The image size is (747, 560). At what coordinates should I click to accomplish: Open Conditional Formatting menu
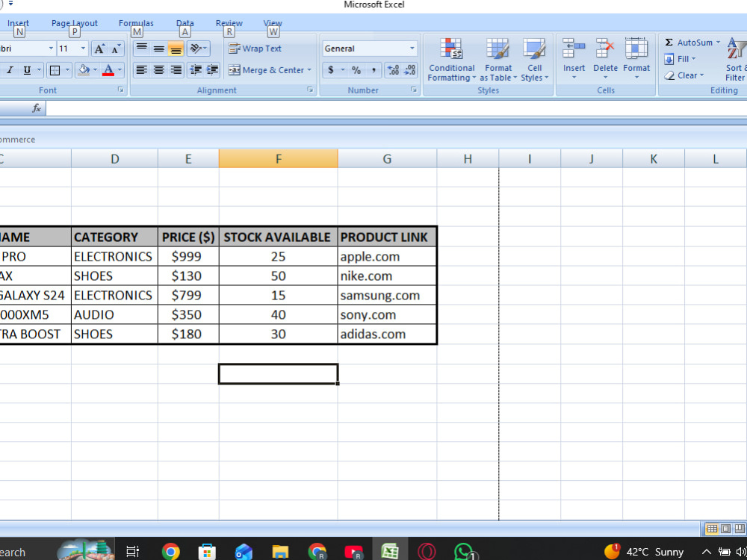click(451, 60)
